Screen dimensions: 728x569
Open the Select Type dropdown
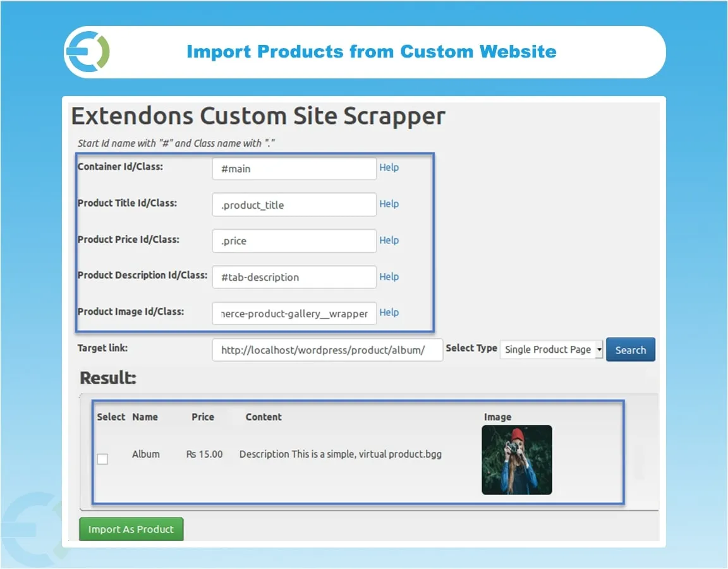551,349
